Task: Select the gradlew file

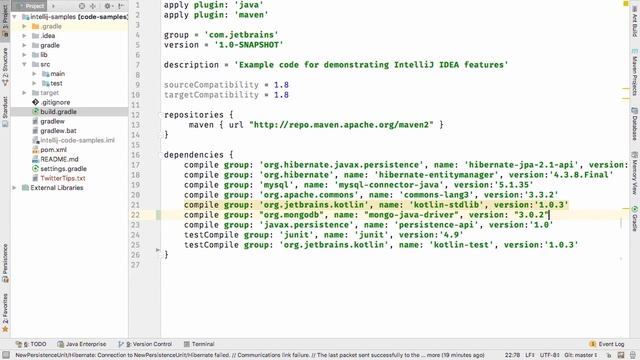Action: coord(48,121)
